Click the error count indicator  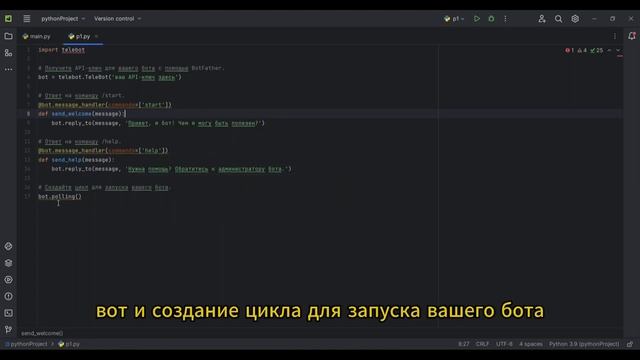(570, 51)
